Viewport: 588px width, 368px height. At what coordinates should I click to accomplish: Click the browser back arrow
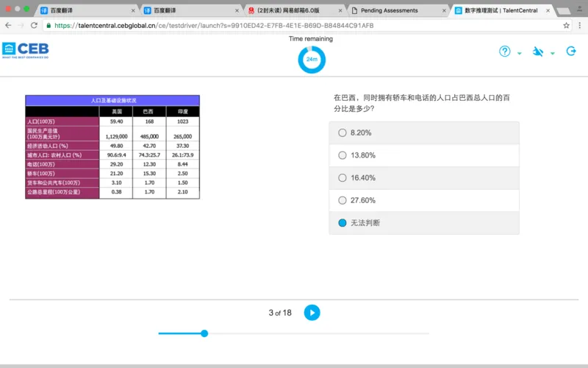[8, 25]
